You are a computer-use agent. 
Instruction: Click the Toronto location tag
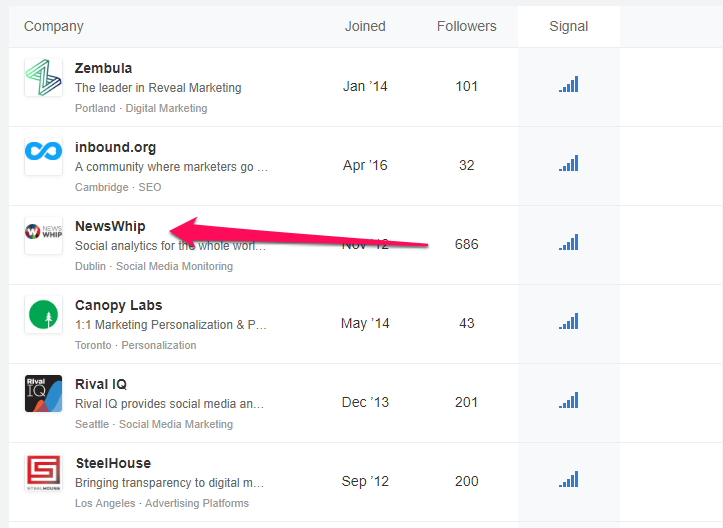(93, 345)
